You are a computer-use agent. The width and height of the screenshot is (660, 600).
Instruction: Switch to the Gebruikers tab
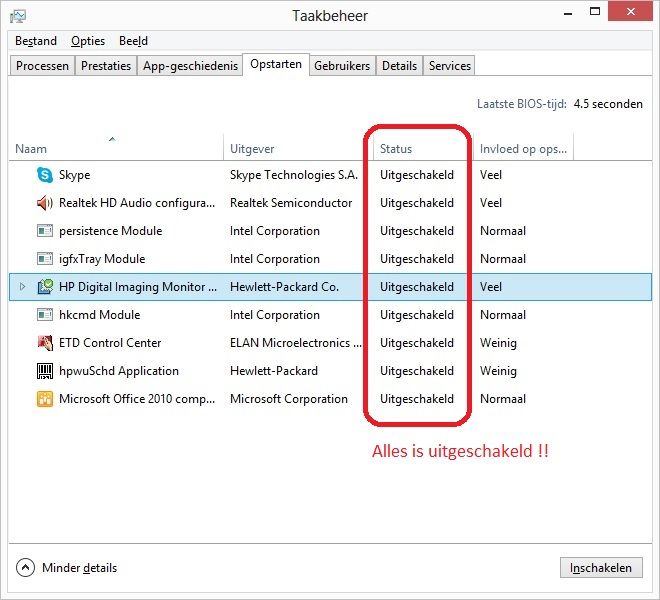pyautogui.click(x=342, y=66)
